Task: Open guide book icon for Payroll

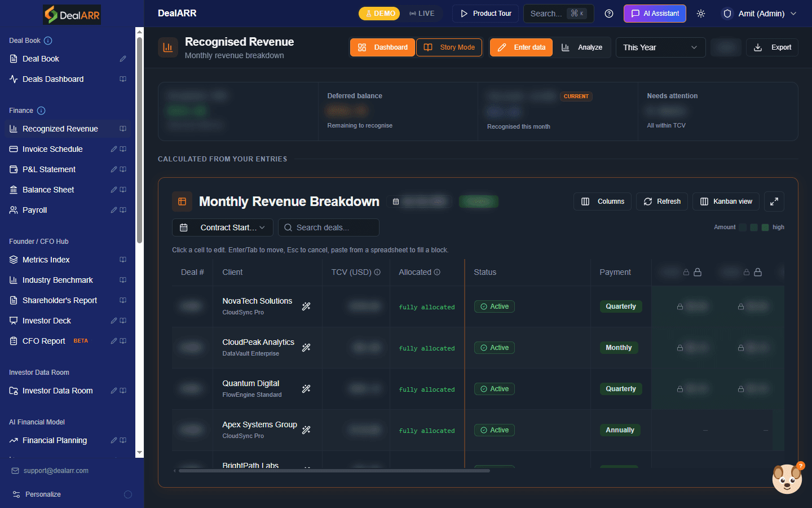Action: click(123, 210)
